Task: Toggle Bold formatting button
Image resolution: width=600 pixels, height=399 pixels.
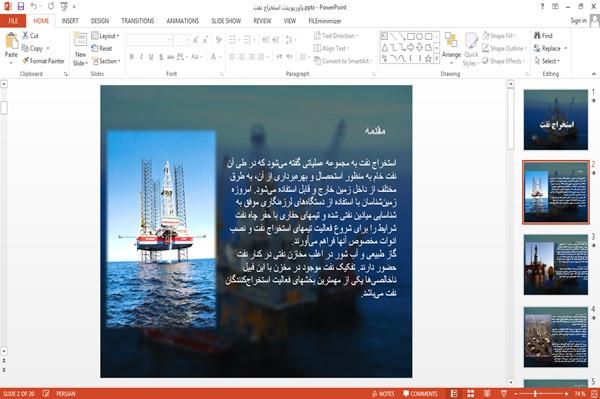Action: click(132, 57)
